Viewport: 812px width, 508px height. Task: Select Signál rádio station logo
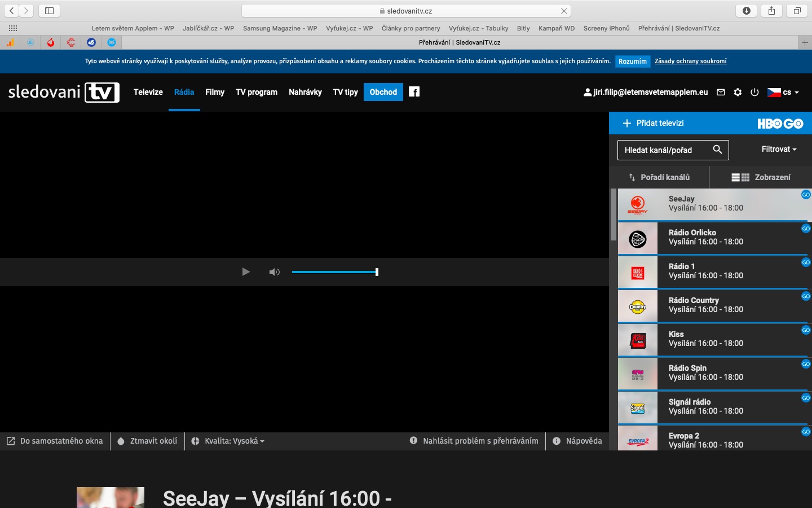click(638, 408)
